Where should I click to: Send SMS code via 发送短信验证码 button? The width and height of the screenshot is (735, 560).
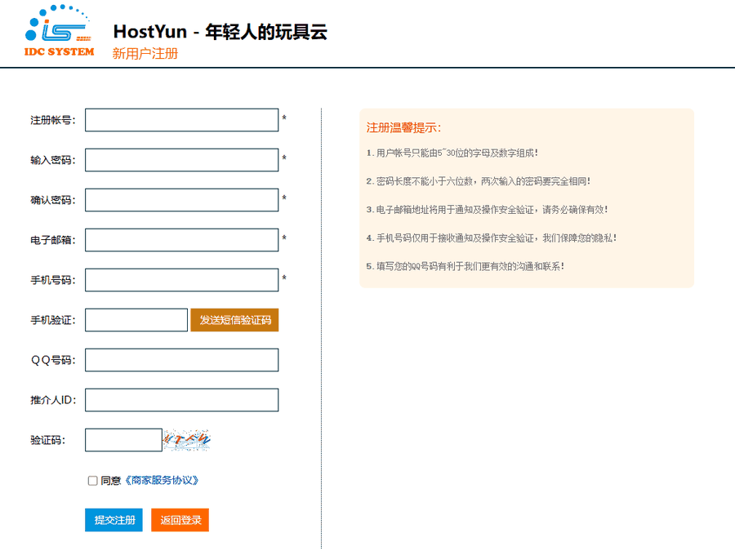(x=235, y=320)
